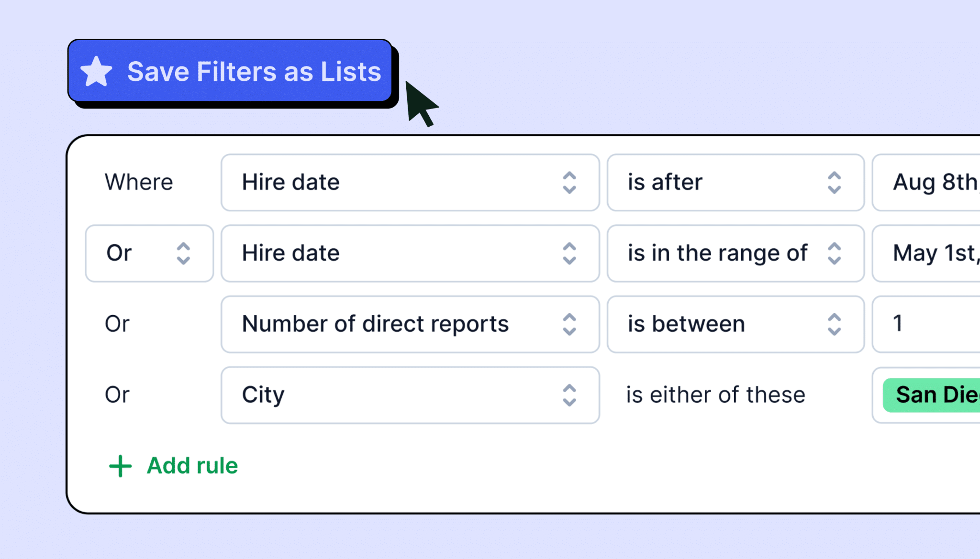The image size is (980, 559).
Task: Click Save Filters as Lists button
Action: (x=230, y=71)
